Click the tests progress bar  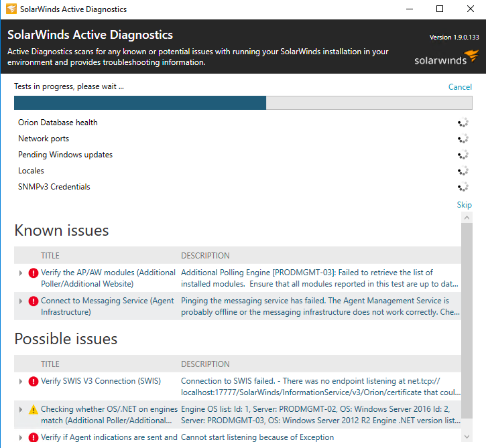click(243, 102)
